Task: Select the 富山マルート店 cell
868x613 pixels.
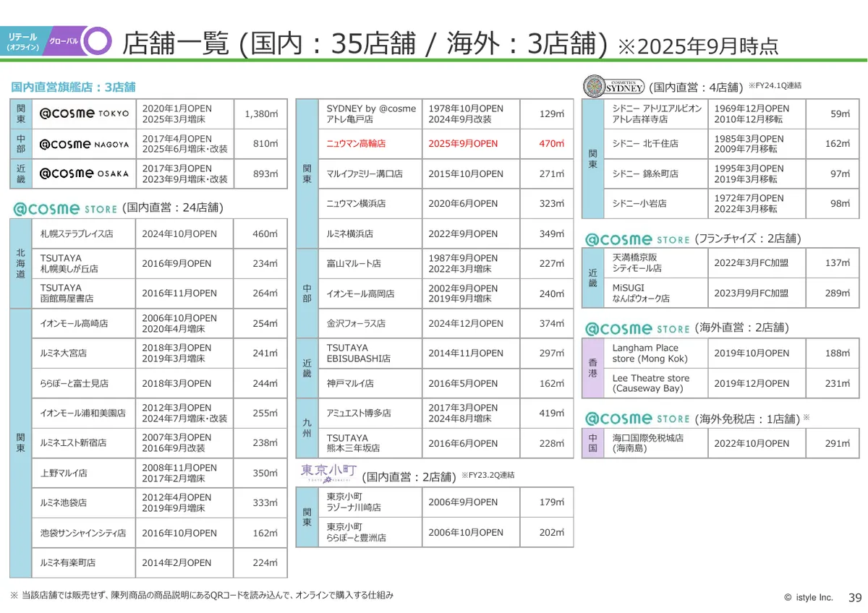Action: [370, 264]
